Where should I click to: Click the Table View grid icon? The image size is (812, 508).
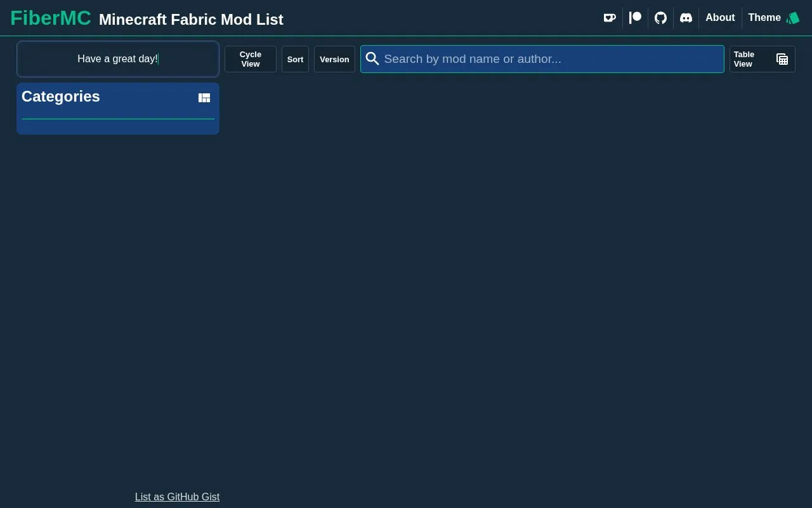point(782,59)
